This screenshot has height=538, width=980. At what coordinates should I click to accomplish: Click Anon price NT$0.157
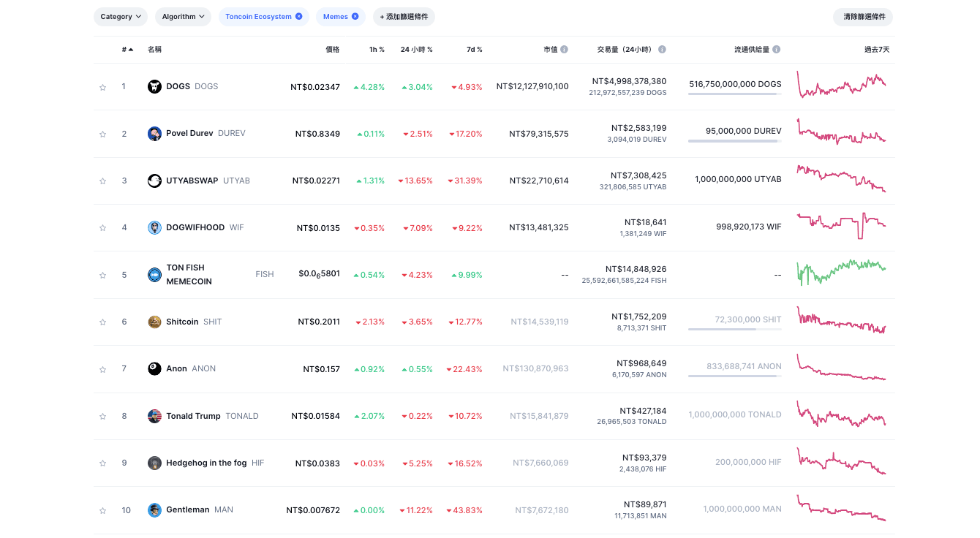tap(321, 369)
